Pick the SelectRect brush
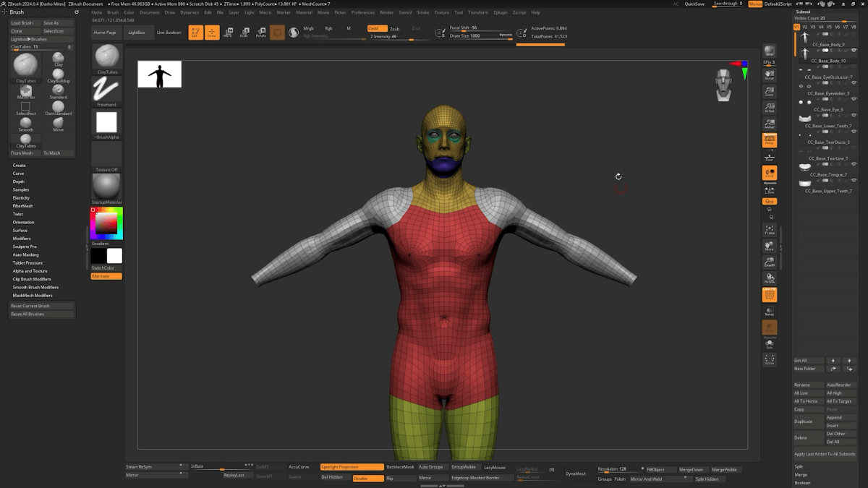The width and height of the screenshot is (868, 488). tap(26, 108)
